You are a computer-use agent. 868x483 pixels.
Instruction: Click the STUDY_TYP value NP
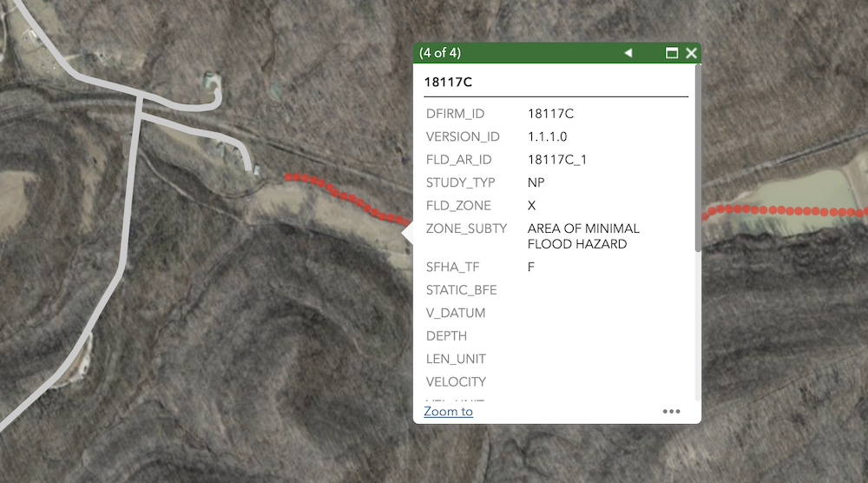(x=536, y=182)
